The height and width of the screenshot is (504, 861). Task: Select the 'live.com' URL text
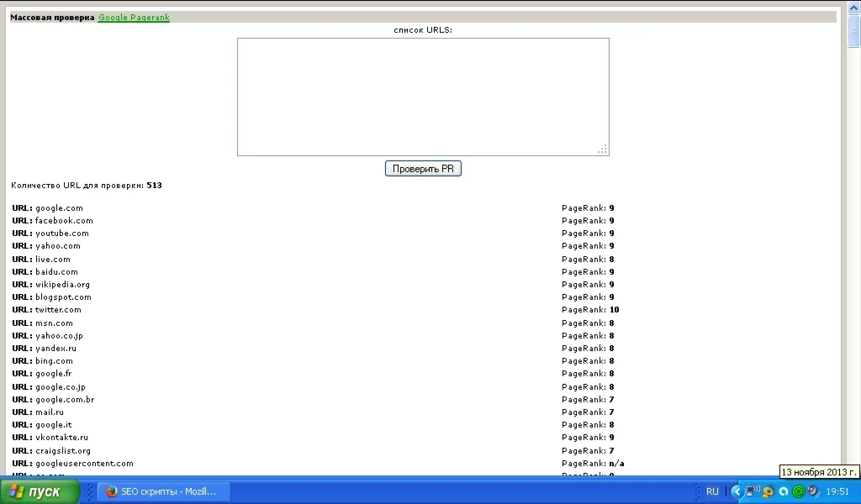tap(53, 260)
